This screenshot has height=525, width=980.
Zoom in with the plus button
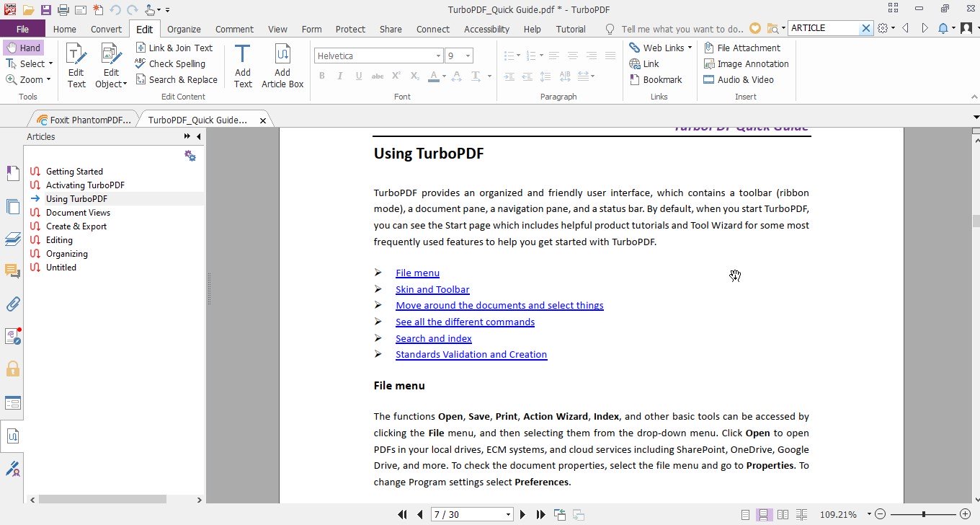965,514
